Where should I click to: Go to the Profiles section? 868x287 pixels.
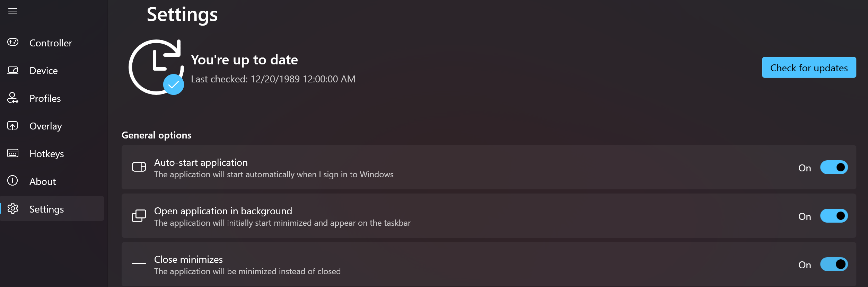45,98
